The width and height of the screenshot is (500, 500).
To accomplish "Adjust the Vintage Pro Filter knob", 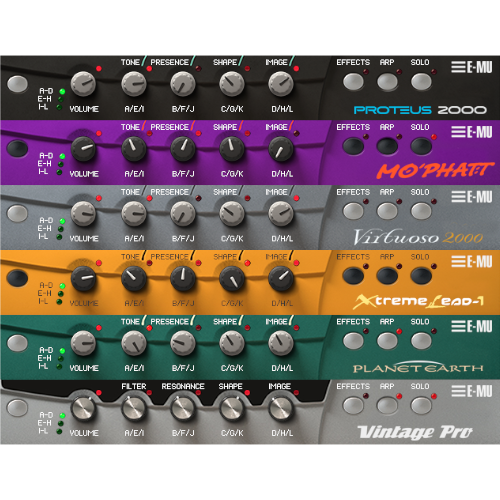I will coord(134,408).
